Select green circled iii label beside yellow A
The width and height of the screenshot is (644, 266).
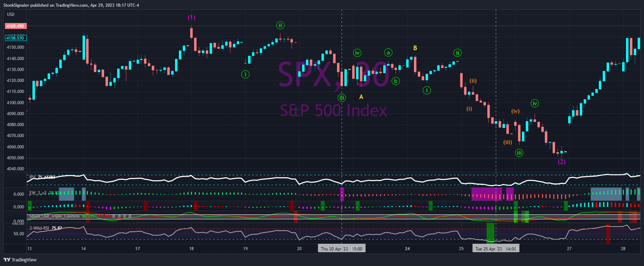point(342,98)
